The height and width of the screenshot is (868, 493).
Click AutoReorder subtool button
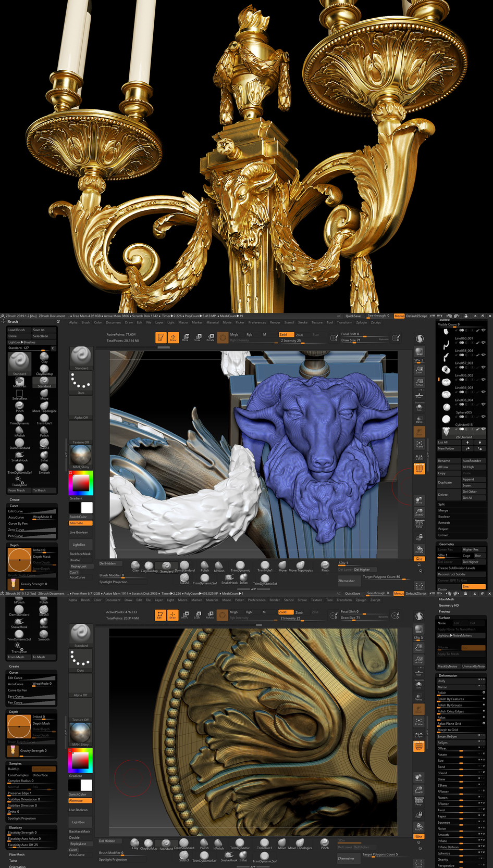coord(474,461)
